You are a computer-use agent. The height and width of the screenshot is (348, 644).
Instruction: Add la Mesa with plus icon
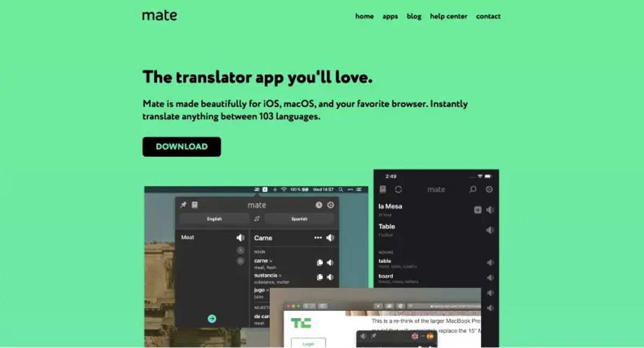pos(478,210)
